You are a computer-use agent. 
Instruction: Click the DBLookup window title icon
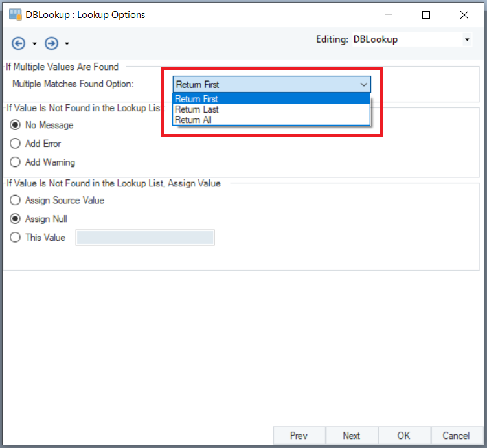point(15,14)
